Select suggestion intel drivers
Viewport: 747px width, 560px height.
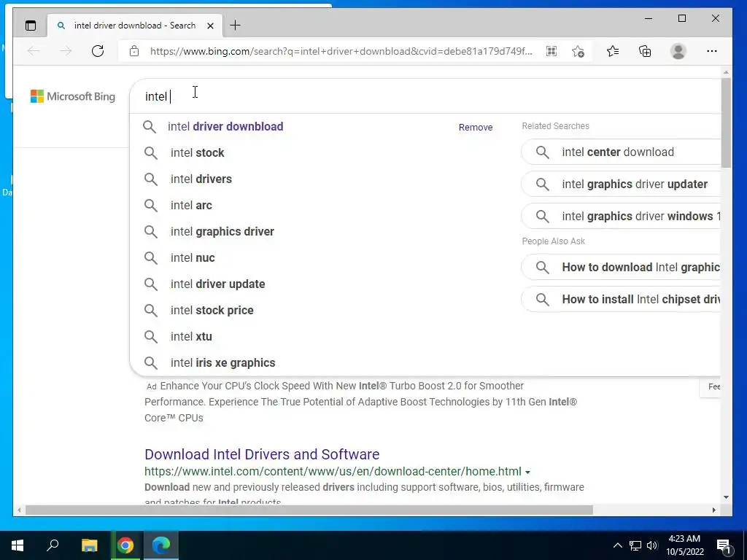tap(201, 179)
